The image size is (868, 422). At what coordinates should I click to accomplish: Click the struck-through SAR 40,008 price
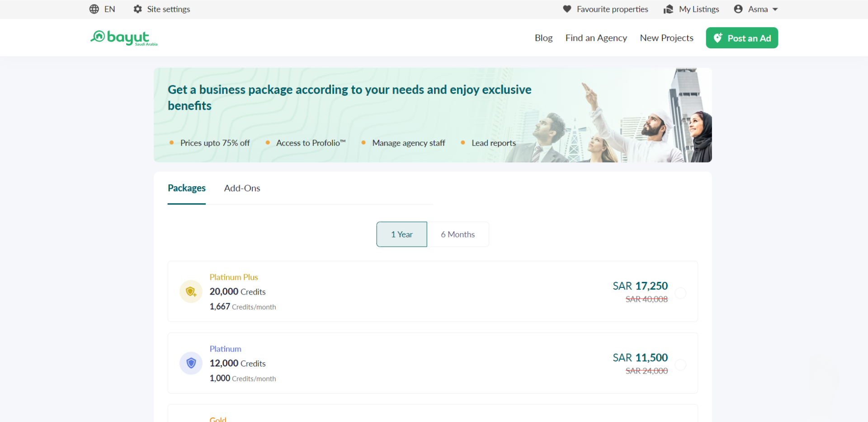pyautogui.click(x=646, y=299)
